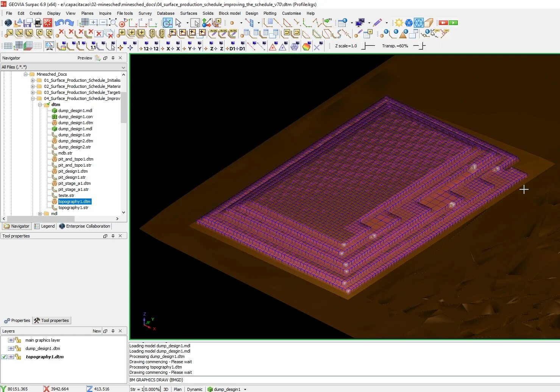This screenshot has height=392, width=560.
Task: Select pit_design1.dtm in the file tree
Action: [73, 171]
